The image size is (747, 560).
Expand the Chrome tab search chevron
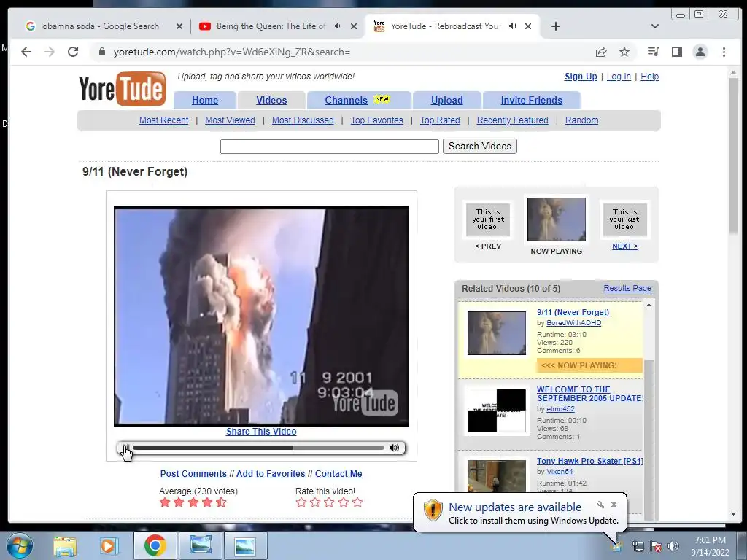tap(654, 26)
